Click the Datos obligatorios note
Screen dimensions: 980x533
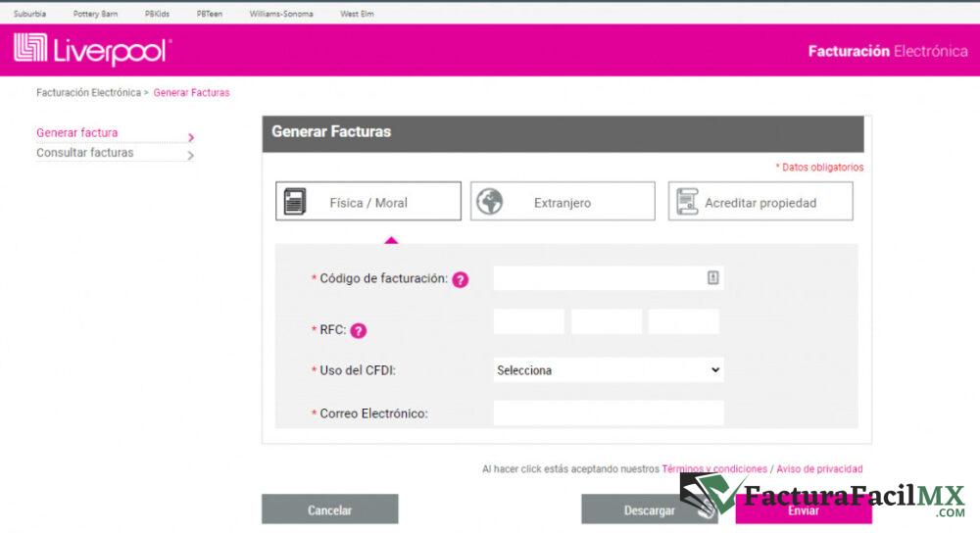pos(819,167)
